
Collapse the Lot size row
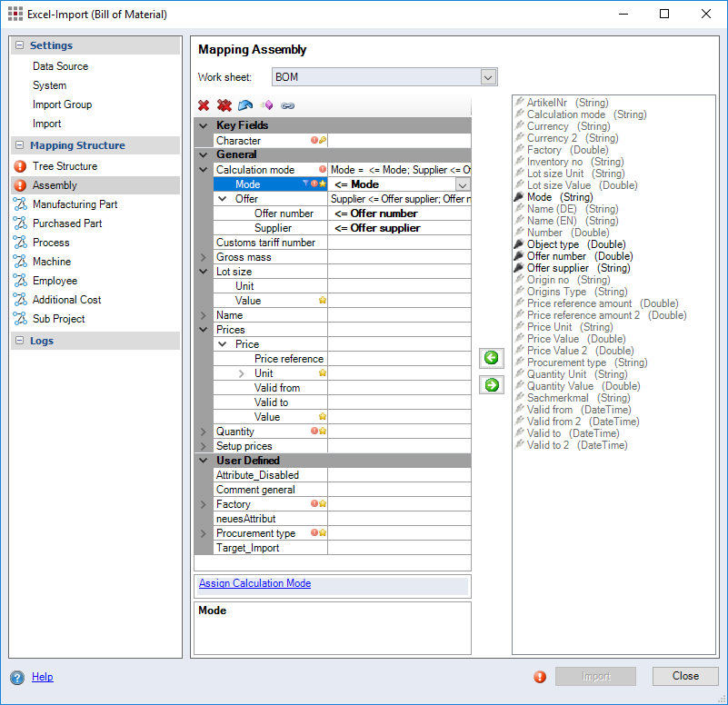point(203,272)
